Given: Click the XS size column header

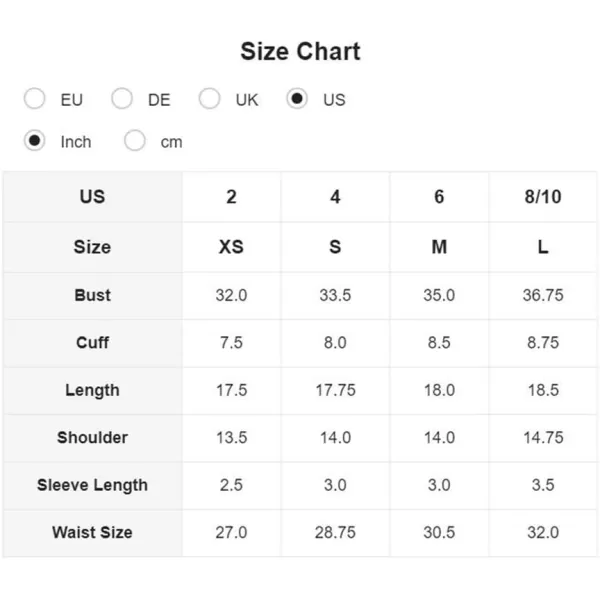Looking at the screenshot, I should [231, 247].
